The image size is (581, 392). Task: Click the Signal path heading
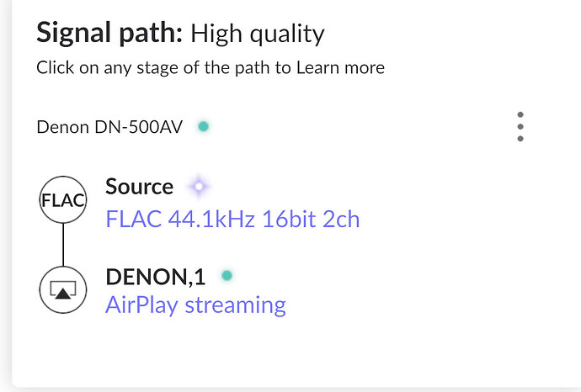109,34
